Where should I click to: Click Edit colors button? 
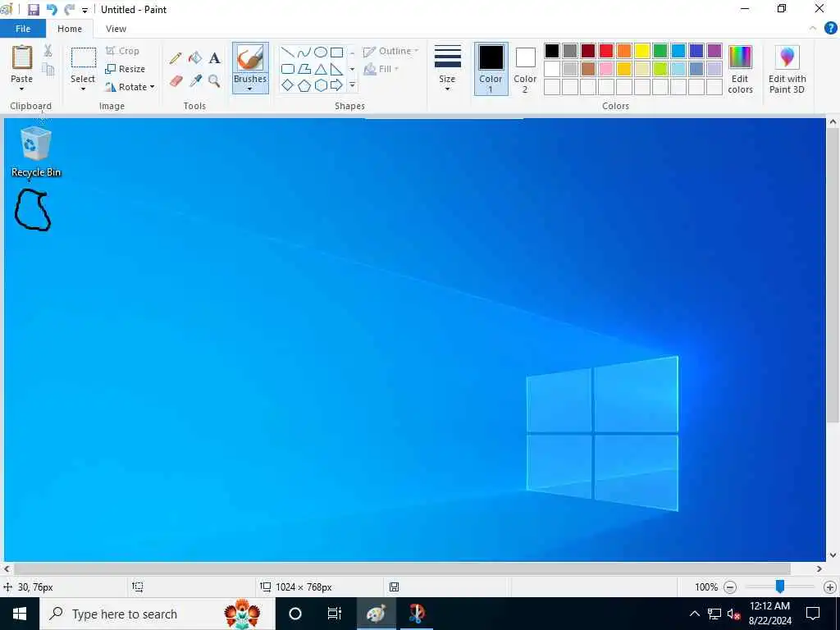tap(741, 69)
